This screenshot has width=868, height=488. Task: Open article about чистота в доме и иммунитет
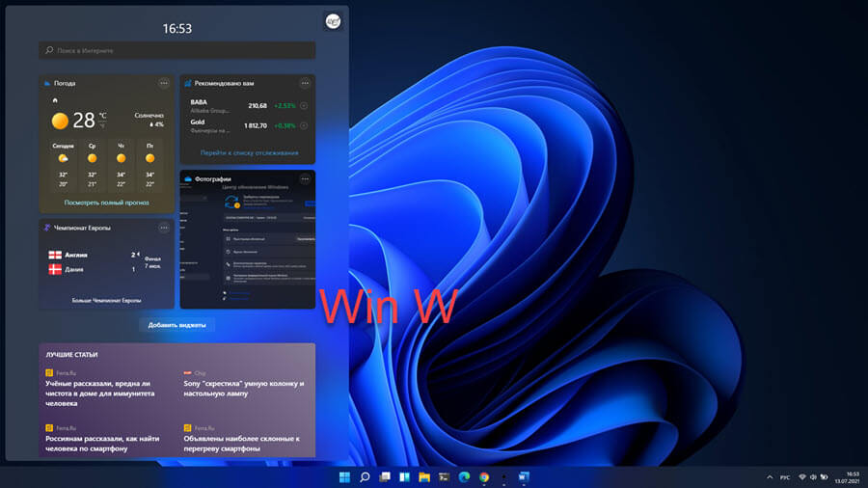(100, 393)
